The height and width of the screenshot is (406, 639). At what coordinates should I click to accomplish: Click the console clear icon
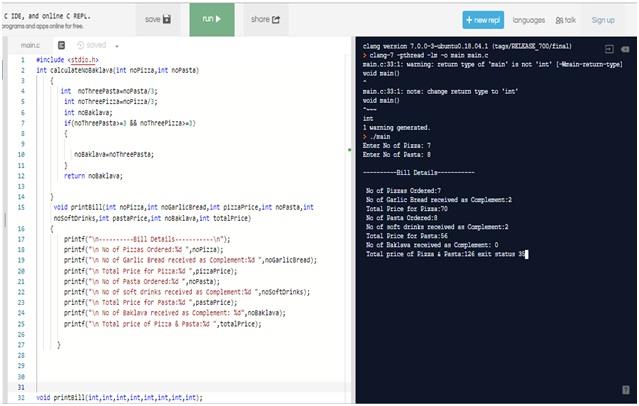[x=626, y=48]
